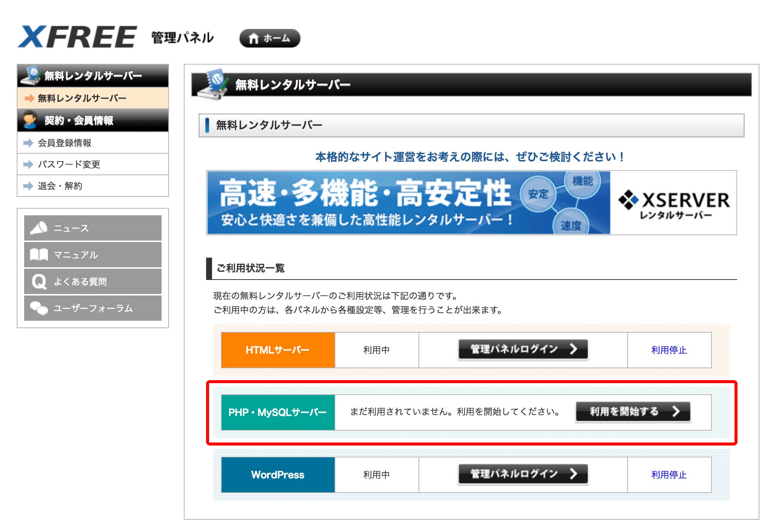
Task: Click chevron arrow on WordPress login button
Action: click(574, 474)
